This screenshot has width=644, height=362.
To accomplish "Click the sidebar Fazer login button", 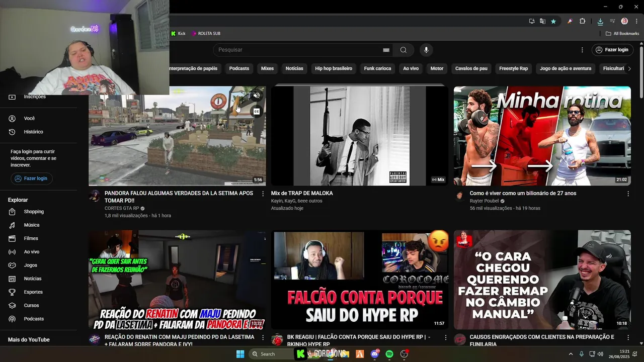I will tap(32, 178).
